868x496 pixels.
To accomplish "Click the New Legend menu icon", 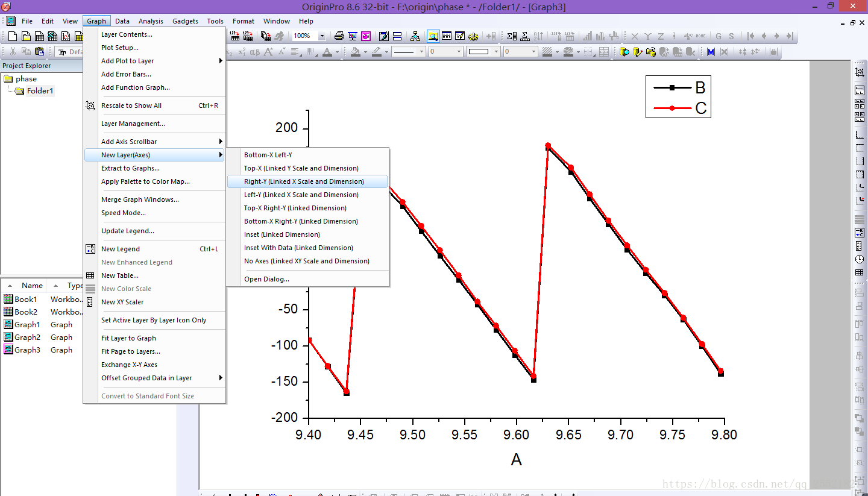I will pyautogui.click(x=90, y=249).
